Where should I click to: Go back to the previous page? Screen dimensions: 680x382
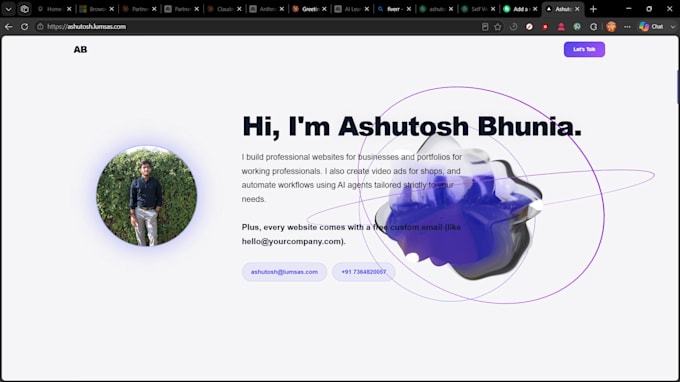(8, 26)
